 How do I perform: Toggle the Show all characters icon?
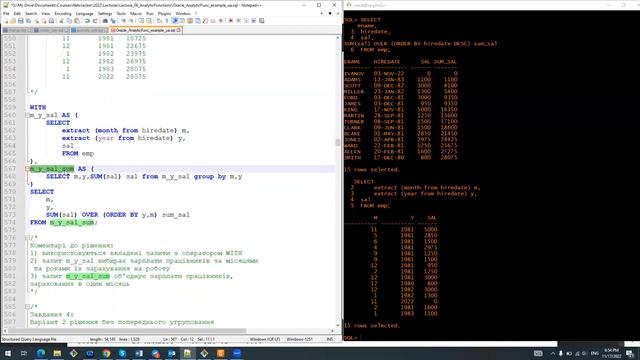click(x=167, y=21)
